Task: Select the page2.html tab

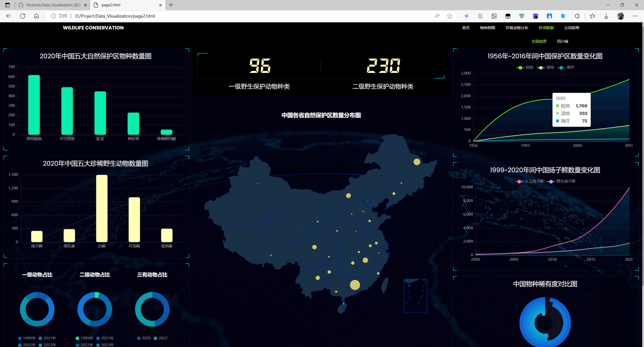Action: (128, 5)
